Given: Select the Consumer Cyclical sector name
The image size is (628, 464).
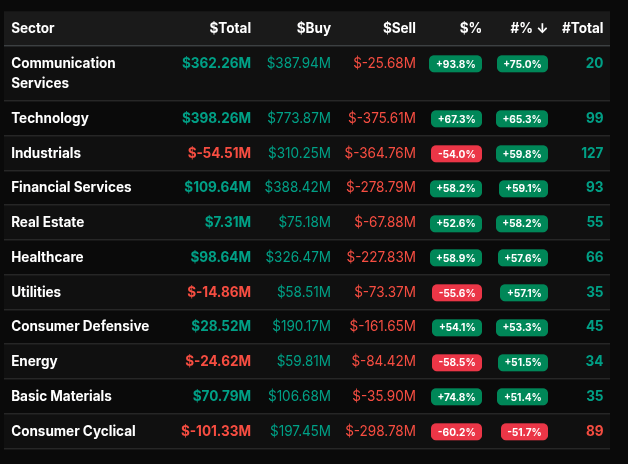Looking at the screenshot, I should click(73, 431).
